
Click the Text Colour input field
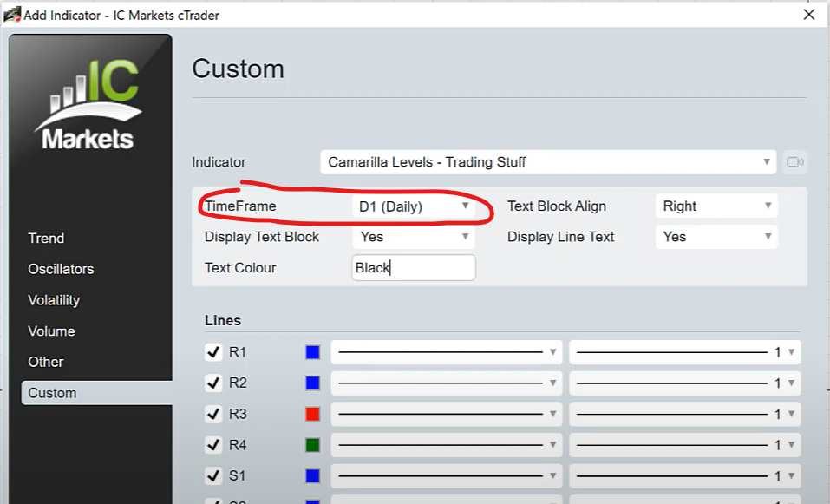[x=414, y=268]
